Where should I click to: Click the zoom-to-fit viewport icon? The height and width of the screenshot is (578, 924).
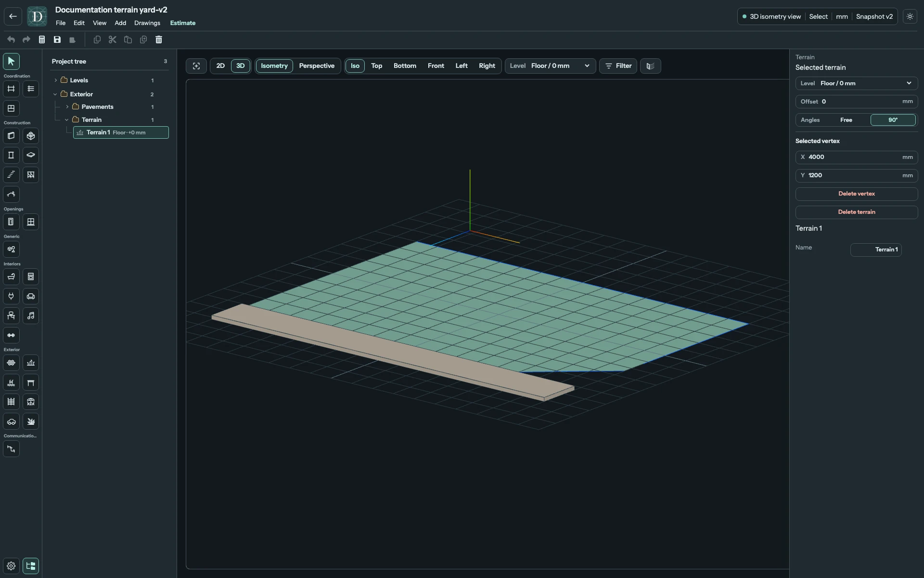pos(196,66)
